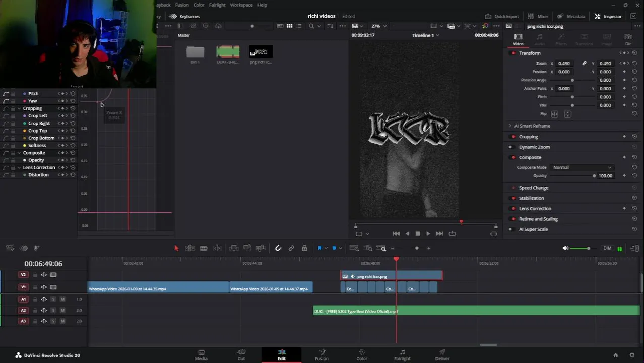Click the Custom Zoom magnifier icon
The width and height of the screenshot is (644, 363).
coord(383,248)
